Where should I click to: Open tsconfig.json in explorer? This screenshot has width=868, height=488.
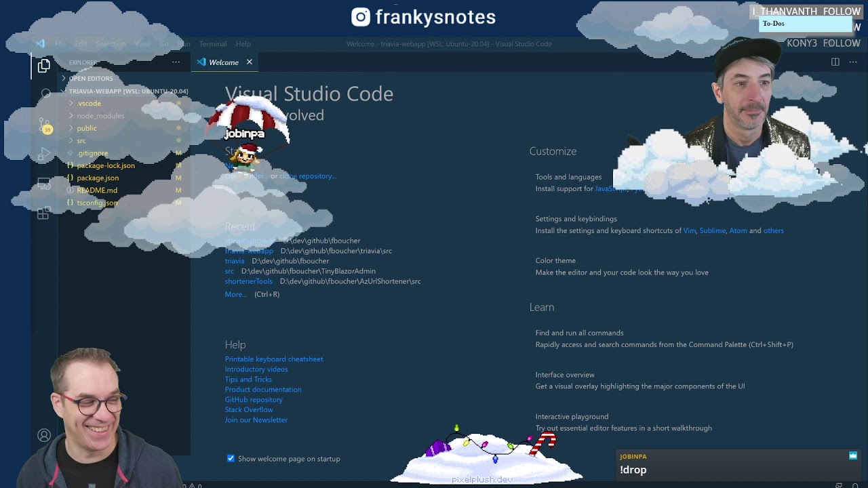coord(97,203)
